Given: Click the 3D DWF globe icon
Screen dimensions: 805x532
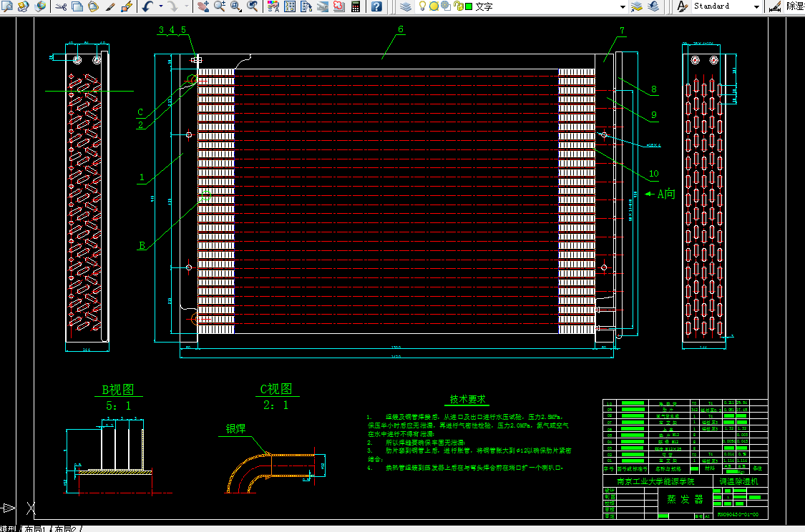Looking at the screenshot, I should [40, 6].
